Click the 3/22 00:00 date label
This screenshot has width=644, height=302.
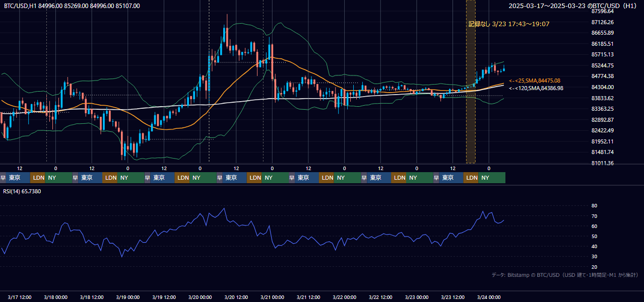(x=345, y=297)
